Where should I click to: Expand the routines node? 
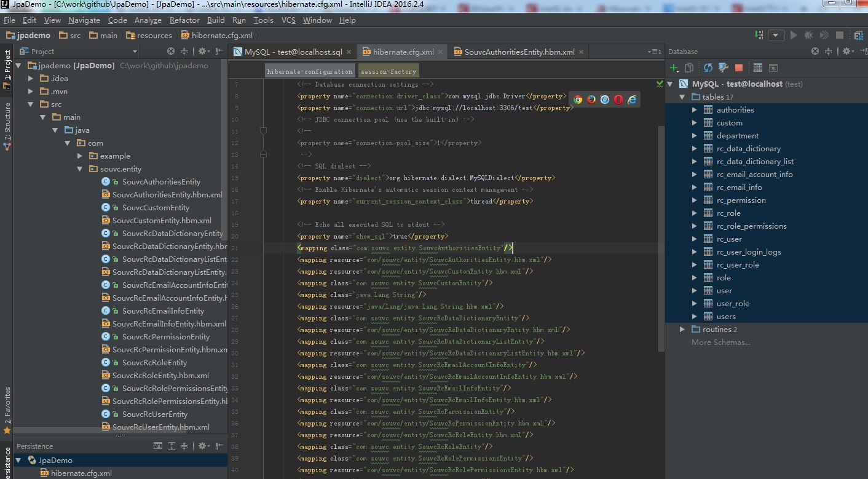[682, 330]
